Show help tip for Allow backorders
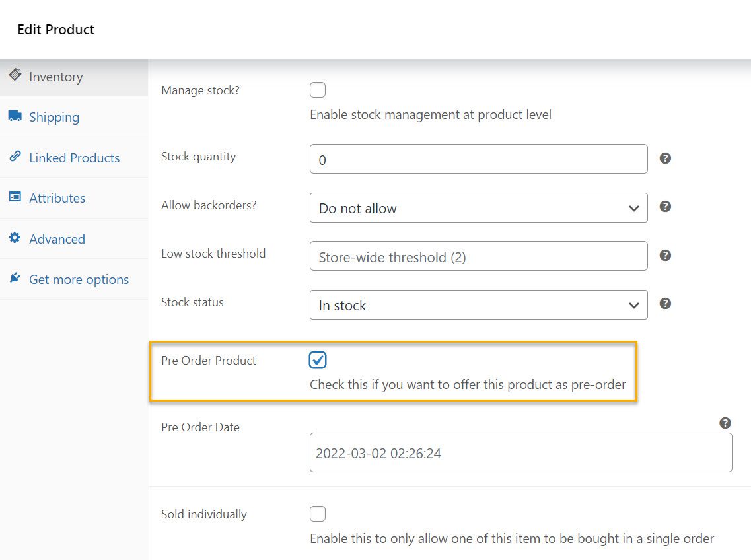Screen dimensions: 751x560 pos(665,207)
